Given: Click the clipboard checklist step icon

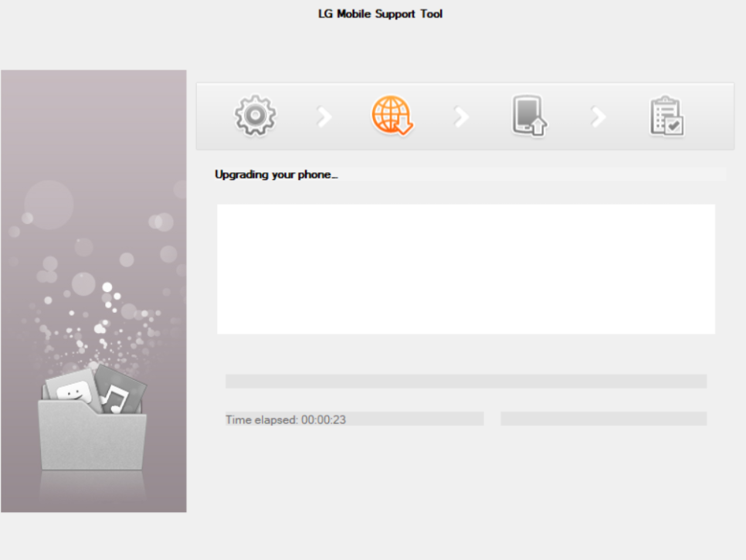Looking at the screenshot, I should pos(666,117).
